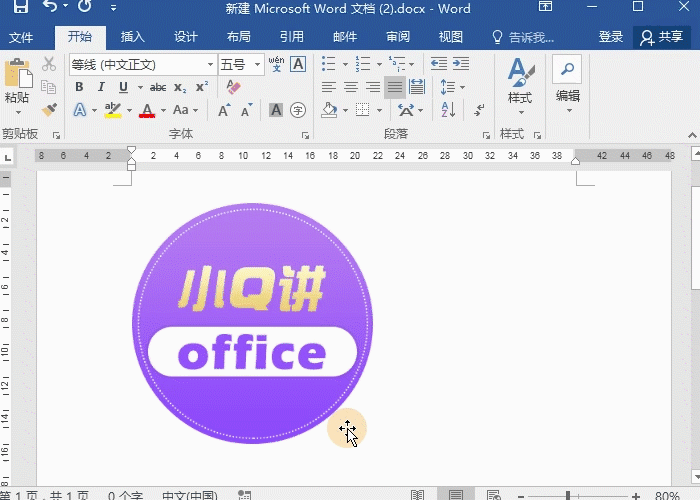Click the Increase Indent icon
Image resolution: width=700 pixels, height=500 pixels.
(461, 64)
